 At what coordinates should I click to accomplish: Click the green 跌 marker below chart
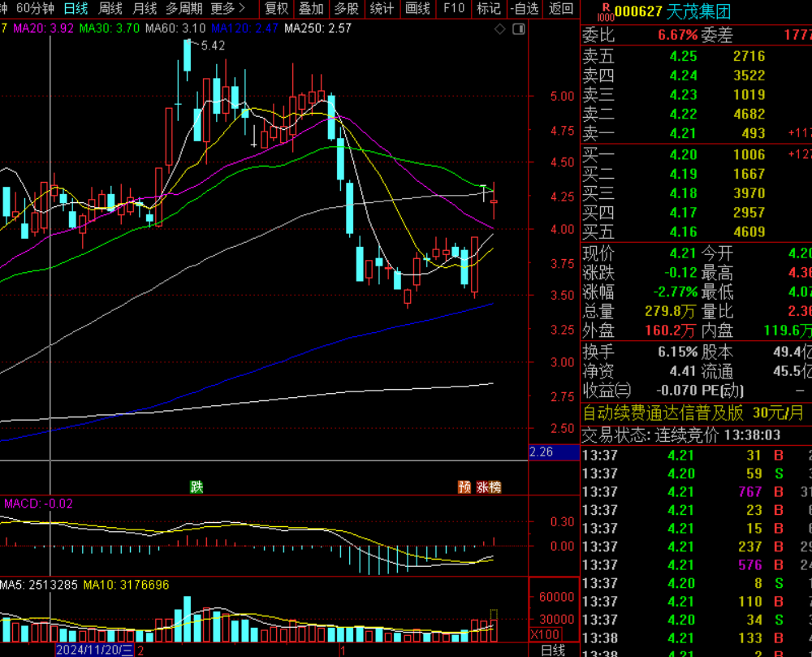pos(197,486)
